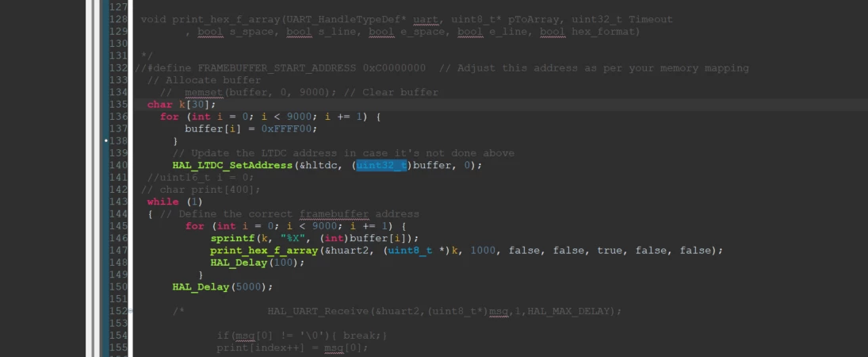Click the // char print[400] comment
The height and width of the screenshot is (357, 868).
[x=201, y=190]
